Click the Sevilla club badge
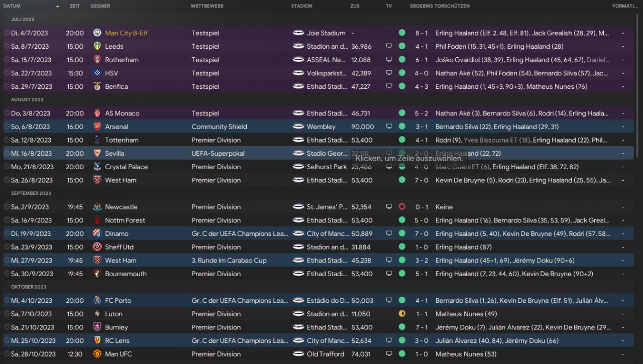Screen dimensions: 643x364 tap(97, 153)
